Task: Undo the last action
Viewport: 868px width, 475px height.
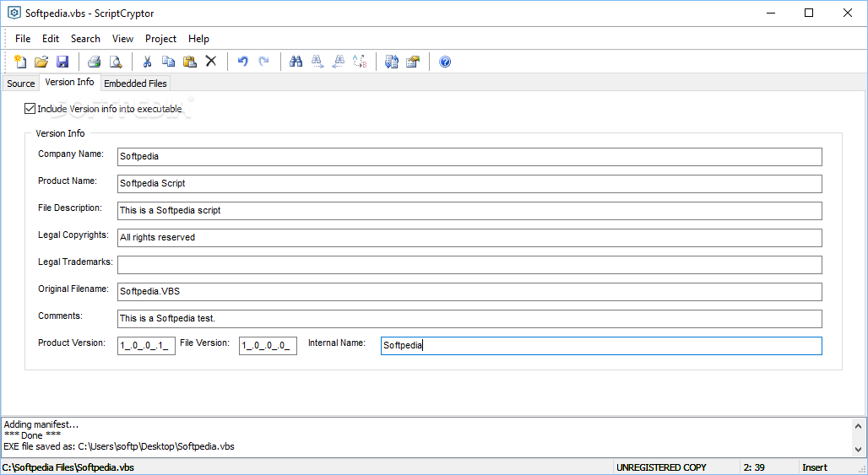Action: click(242, 62)
